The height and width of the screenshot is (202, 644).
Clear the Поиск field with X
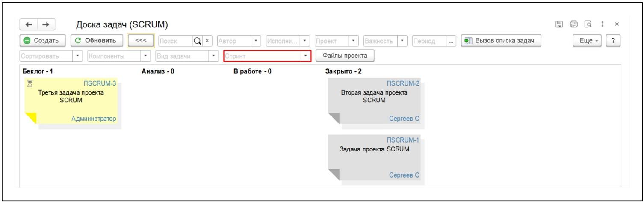click(207, 41)
